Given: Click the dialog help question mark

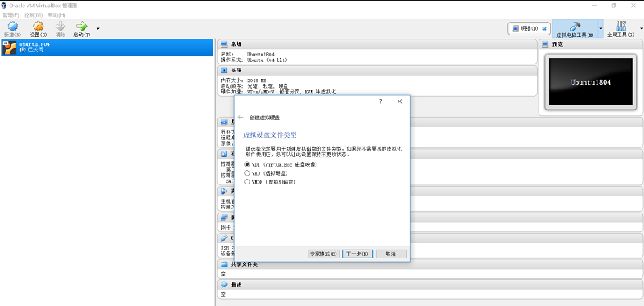Looking at the screenshot, I should [380, 101].
